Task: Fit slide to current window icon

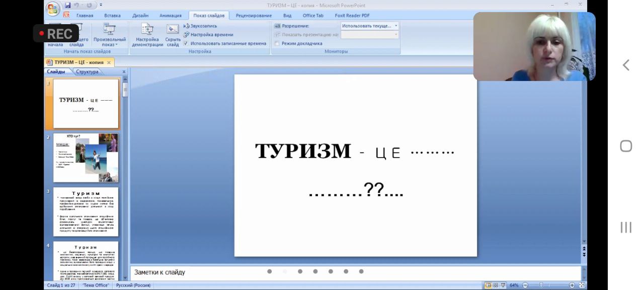Action: pyautogui.click(x=581, y=285)
